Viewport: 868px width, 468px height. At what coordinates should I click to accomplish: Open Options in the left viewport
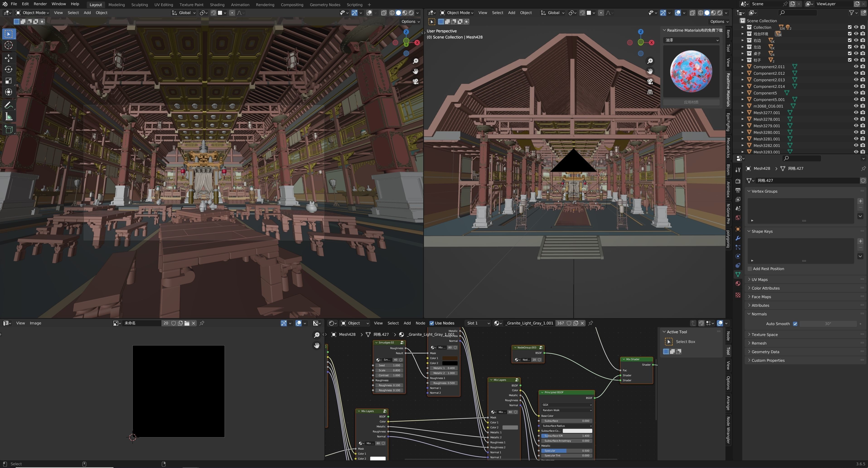coord(410,22)
